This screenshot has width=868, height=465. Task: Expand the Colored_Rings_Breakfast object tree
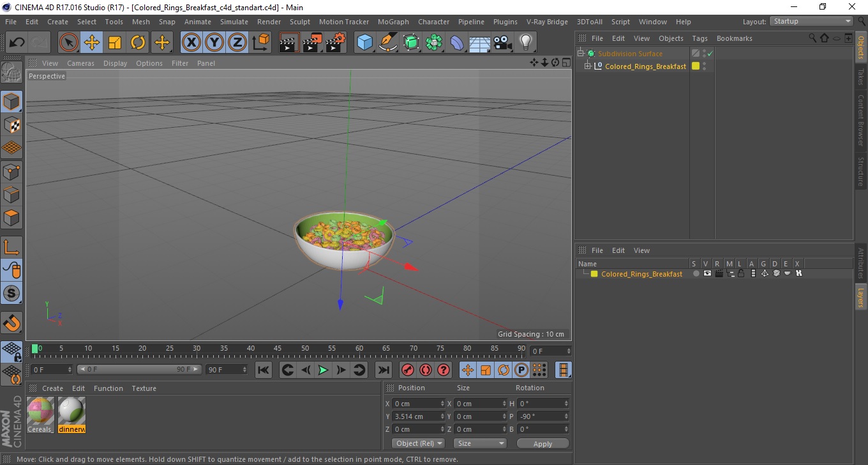coord(588,66)
